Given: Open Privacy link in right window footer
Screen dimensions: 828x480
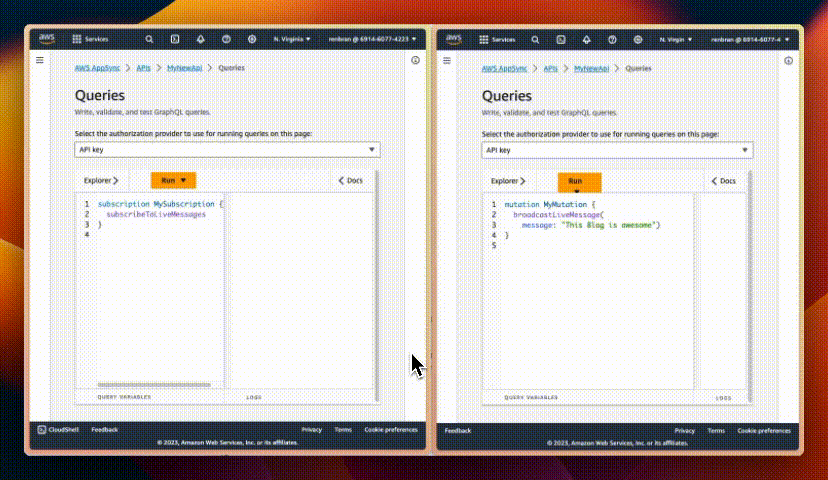Looking at the screenshot, I should [684, 431].
